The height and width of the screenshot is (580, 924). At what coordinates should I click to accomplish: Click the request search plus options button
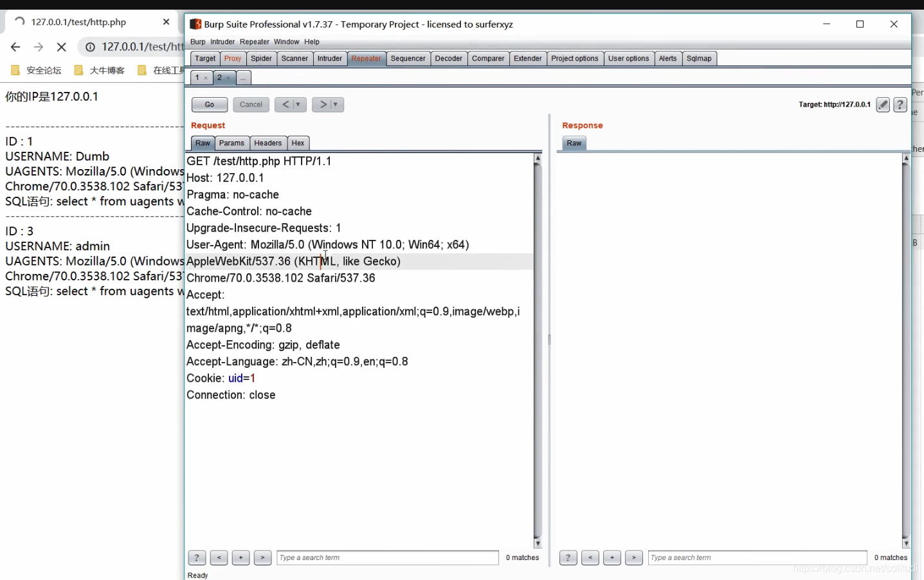pos(240,557)
